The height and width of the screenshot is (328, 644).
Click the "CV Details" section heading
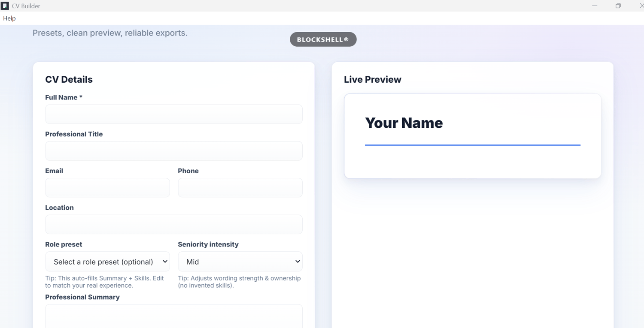(x=69, y=80)
